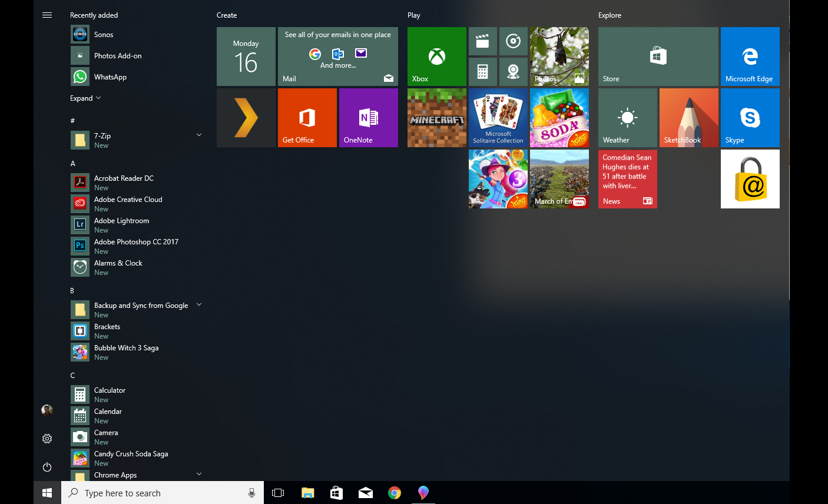Open the News tile about Sean Hughes
Image resolution: width=828 pixels, height=504 pixels.
(628, 179)
